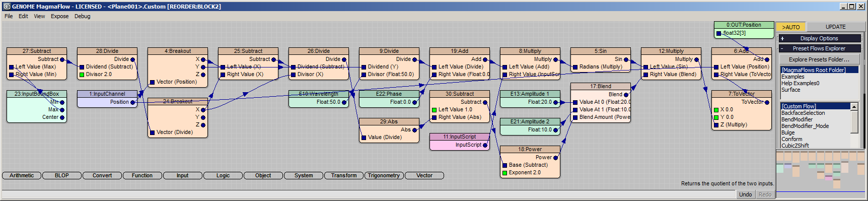868x201 pixels.
Task: Click the 23:InputBoundBox Center output socket
Action: tap(62, 117)
